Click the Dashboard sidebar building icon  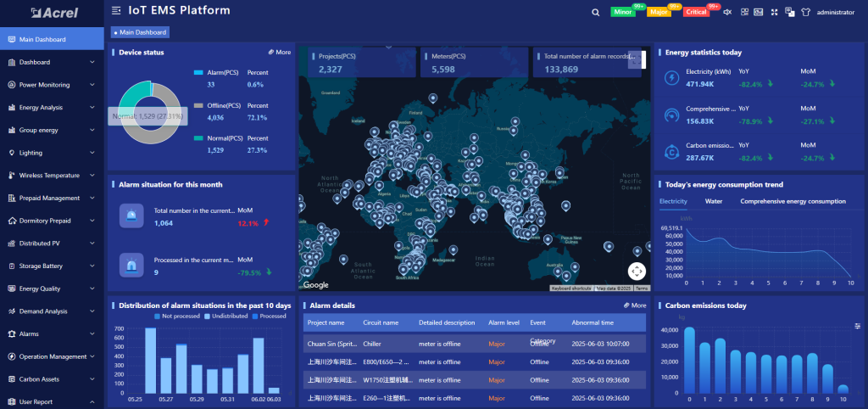coord(12,62)
